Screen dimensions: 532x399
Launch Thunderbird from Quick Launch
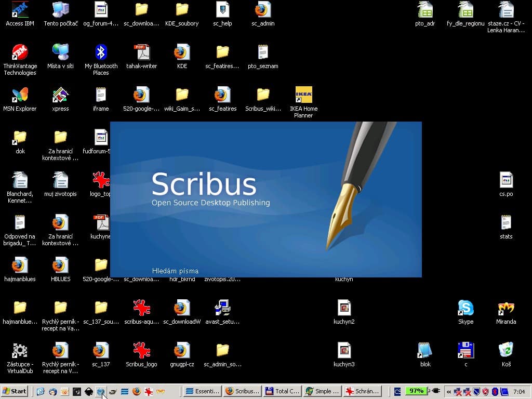52,392
